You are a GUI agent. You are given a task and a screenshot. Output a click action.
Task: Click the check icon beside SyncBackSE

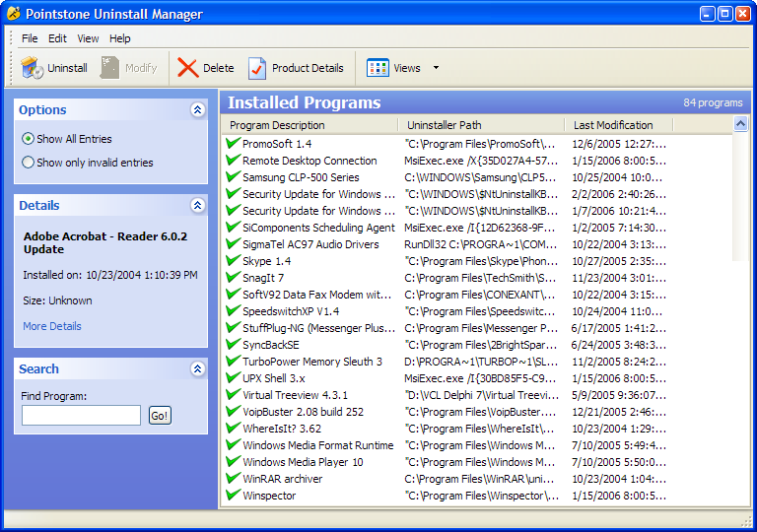point(234,344)
